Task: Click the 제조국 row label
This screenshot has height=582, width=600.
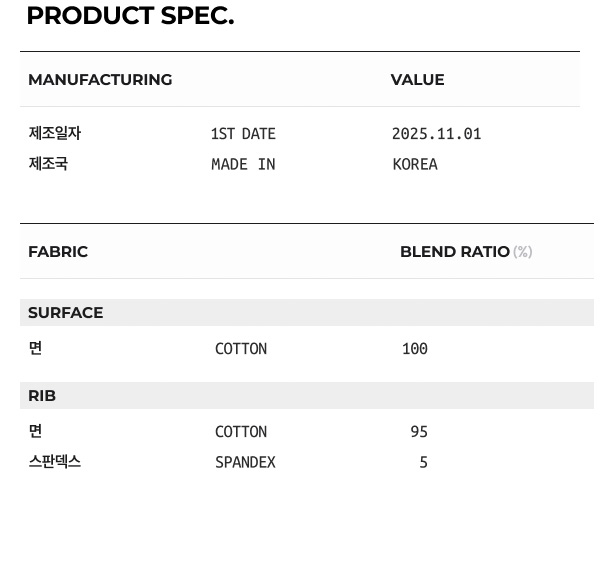Action: pos(48,164)
